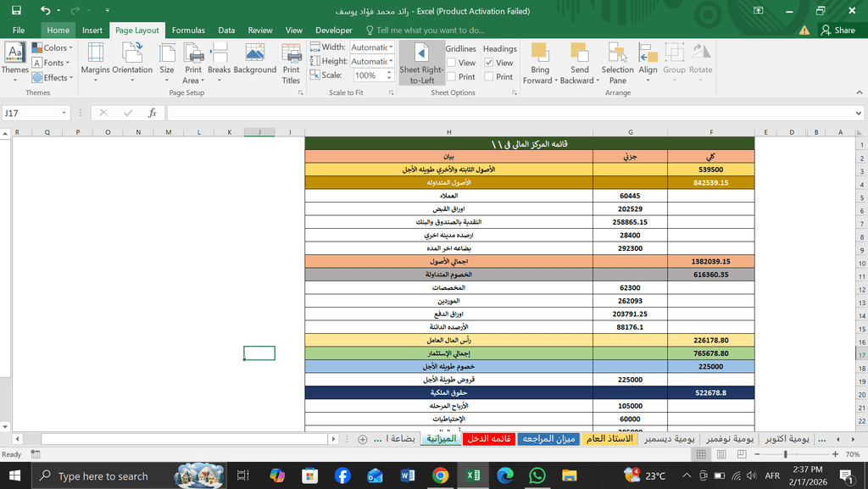The image size is (868, 489).
Task: Uncheck the Headings View checkbox
Action: 489,63
